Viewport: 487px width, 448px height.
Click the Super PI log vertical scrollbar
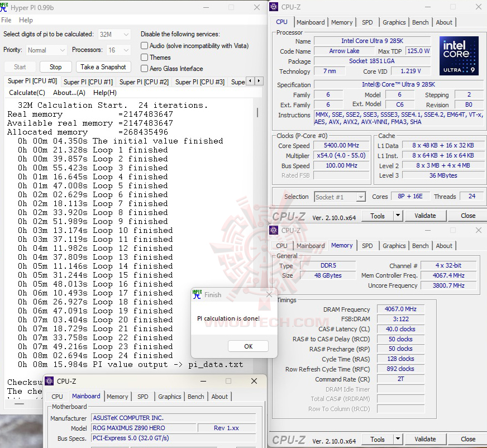coord(257,112)
